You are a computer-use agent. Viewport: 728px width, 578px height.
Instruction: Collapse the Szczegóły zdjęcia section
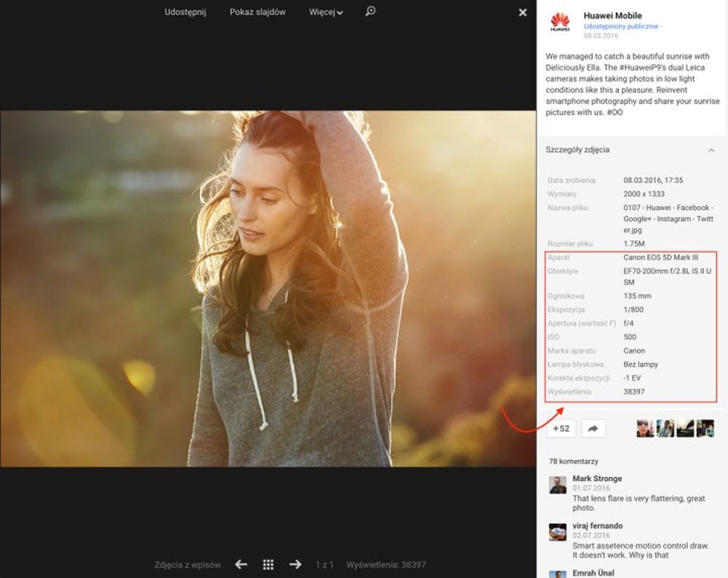[711, 150]
